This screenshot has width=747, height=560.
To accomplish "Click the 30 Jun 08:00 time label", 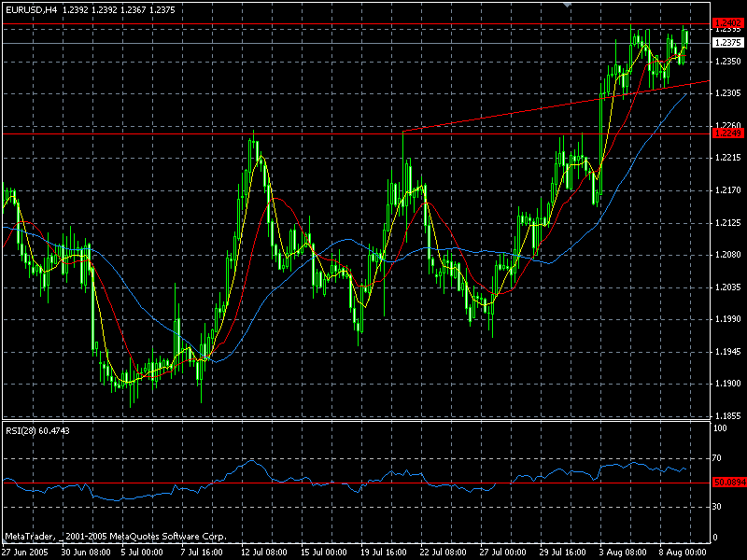I will pos(86,553).
